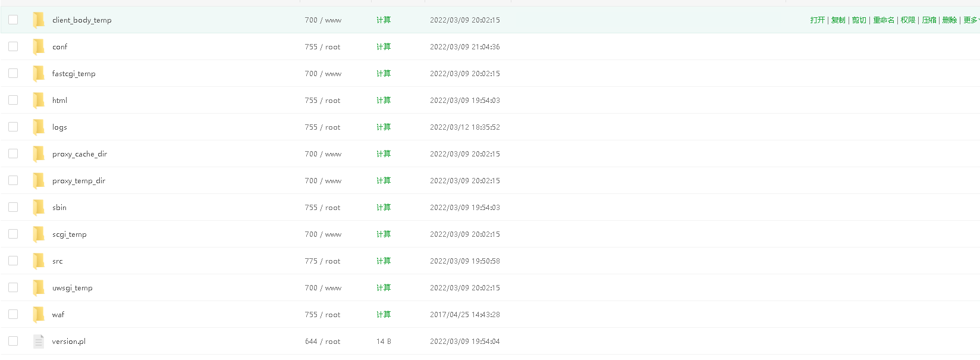The width and height of the screenshot is (980, 360).
Task: Click the src folder icon
Action: coord(39,261)
